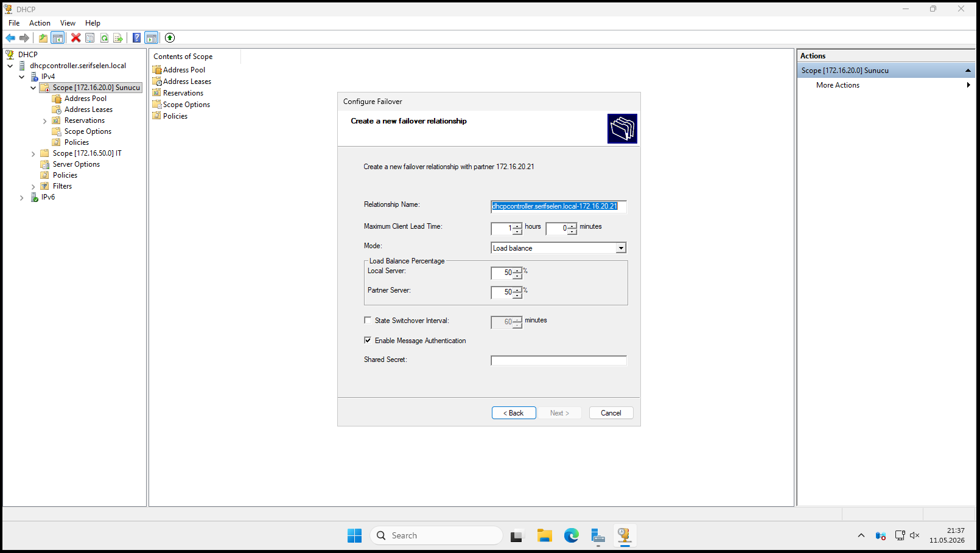Open the Windows Start menu

pyautogui.click(x=354, y=535)
